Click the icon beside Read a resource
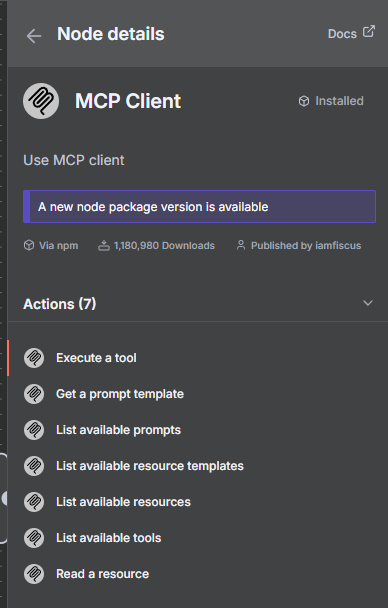 coord(34,573)
